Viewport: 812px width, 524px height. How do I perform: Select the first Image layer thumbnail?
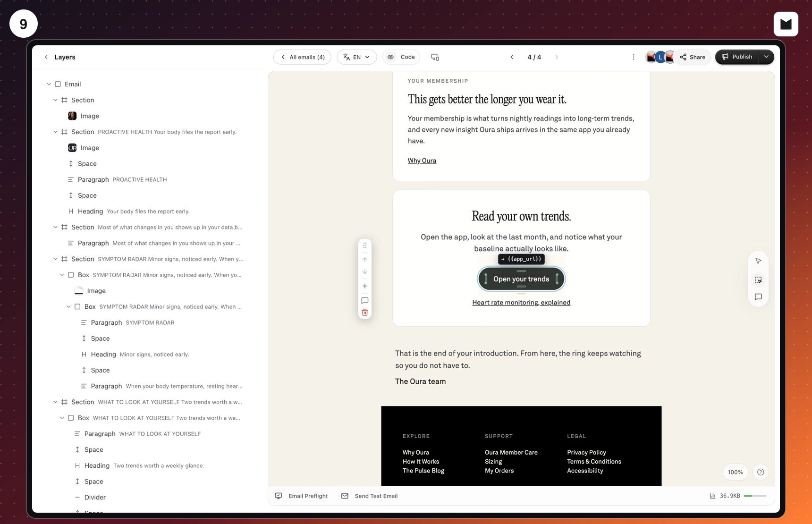pyautogui.click(x=72, y=116)
